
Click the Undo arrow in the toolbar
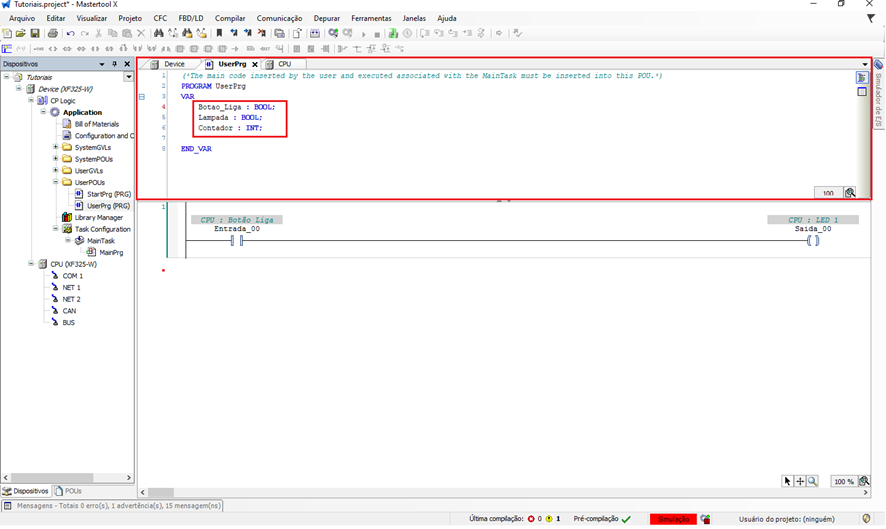(71, 33)
